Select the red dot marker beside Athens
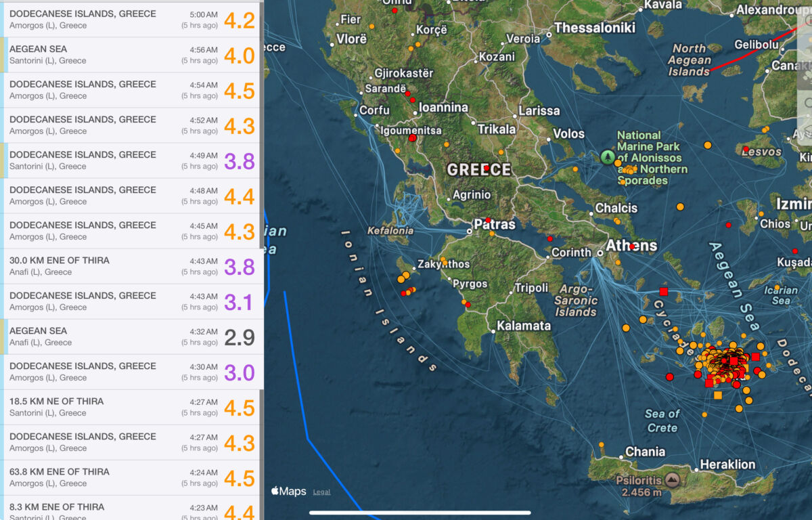812x520 pixels. click(632, 247)
